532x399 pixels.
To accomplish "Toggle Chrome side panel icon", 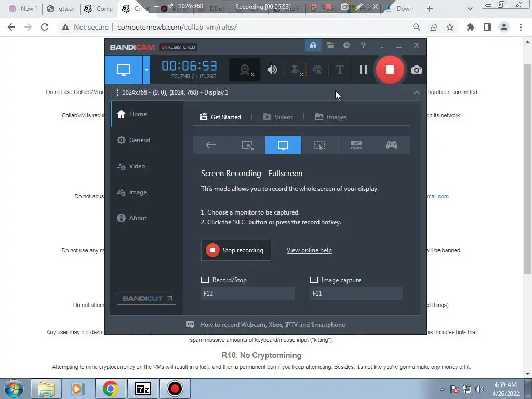I will [x=487, y=27].
